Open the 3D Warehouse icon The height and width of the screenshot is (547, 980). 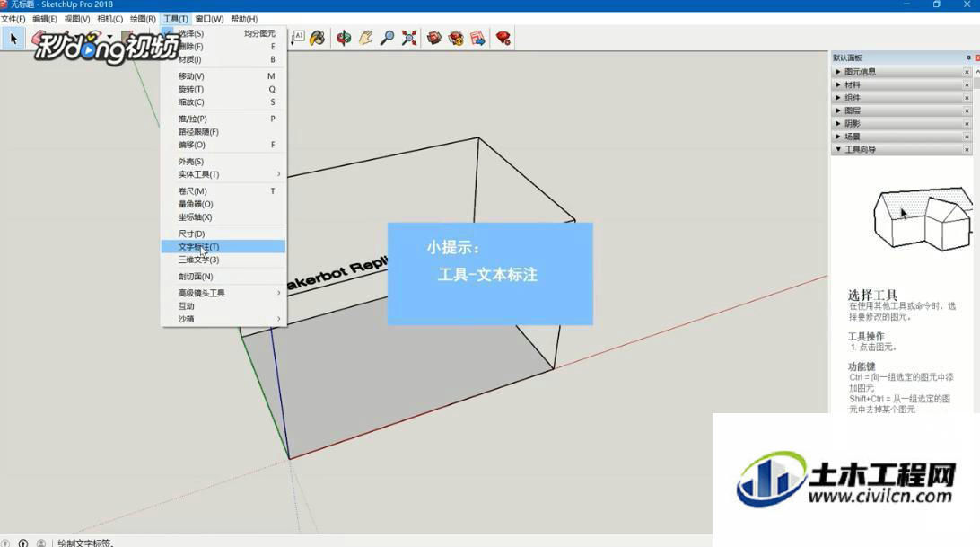tap(434, 39)
